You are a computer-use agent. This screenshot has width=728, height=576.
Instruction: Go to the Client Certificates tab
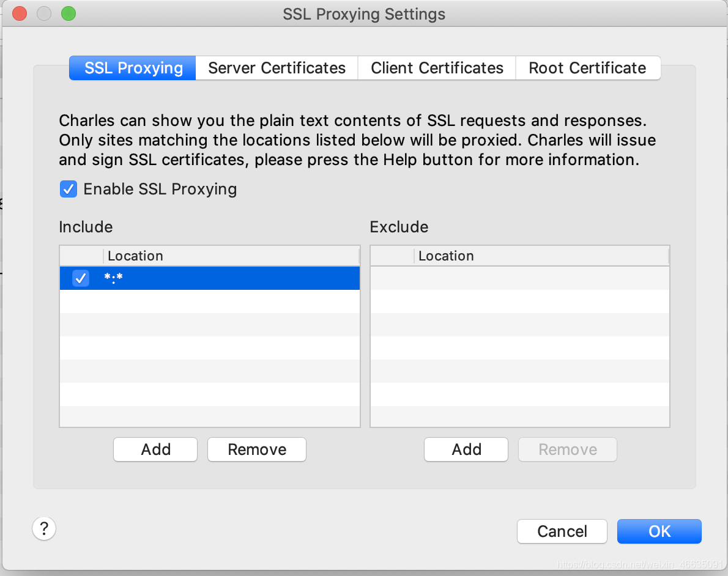click(x=437, y=68)
